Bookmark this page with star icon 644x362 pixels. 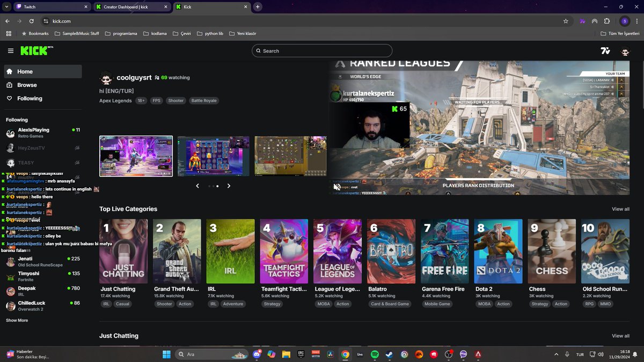click(x=566, y=21)
